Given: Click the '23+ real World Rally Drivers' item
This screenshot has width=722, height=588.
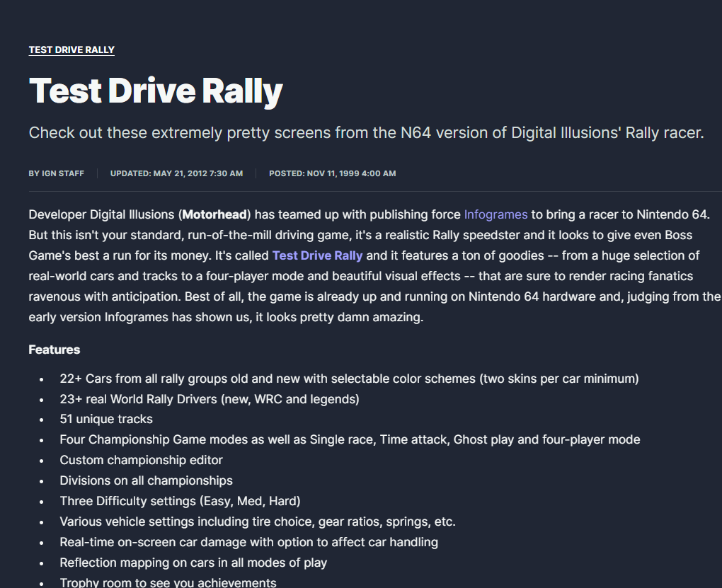Looking at the screenshot, I should pos(210,399).
